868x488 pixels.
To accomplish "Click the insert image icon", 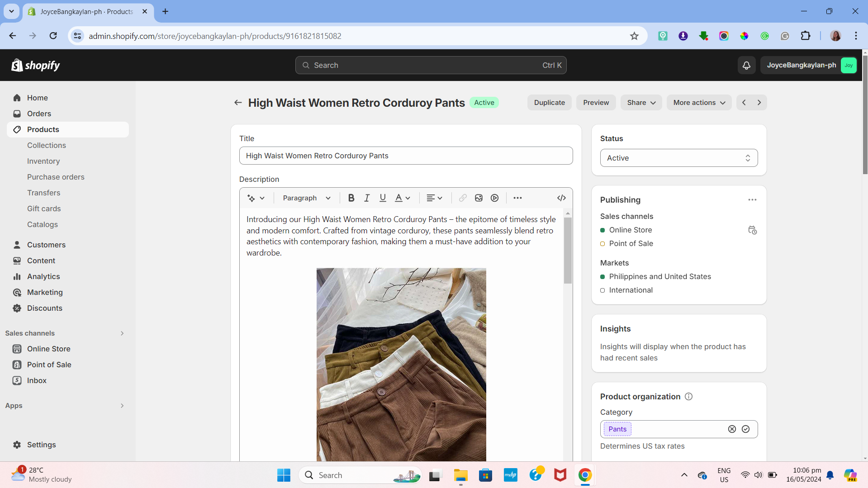I will [479, 198].
